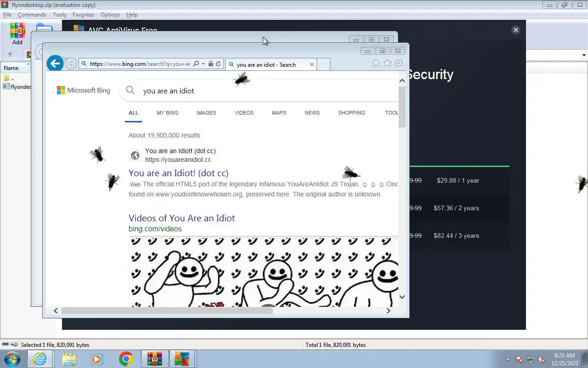Click the security lock icon in address bar
The width and height of the screenshot is (588, 368).
pos(210,63)
